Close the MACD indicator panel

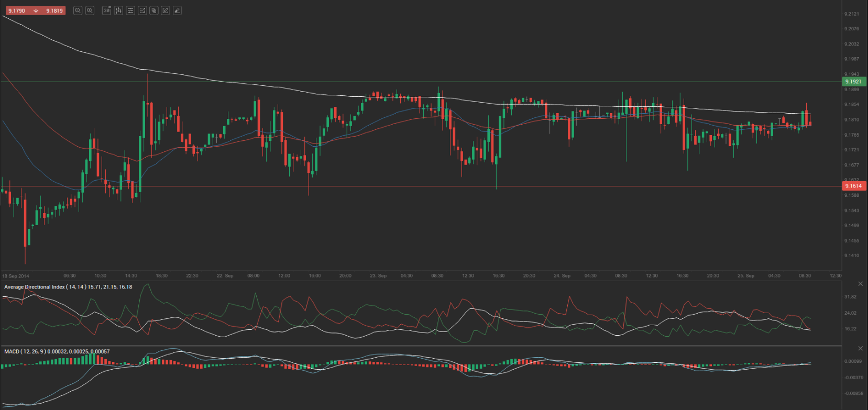point(860,348)
